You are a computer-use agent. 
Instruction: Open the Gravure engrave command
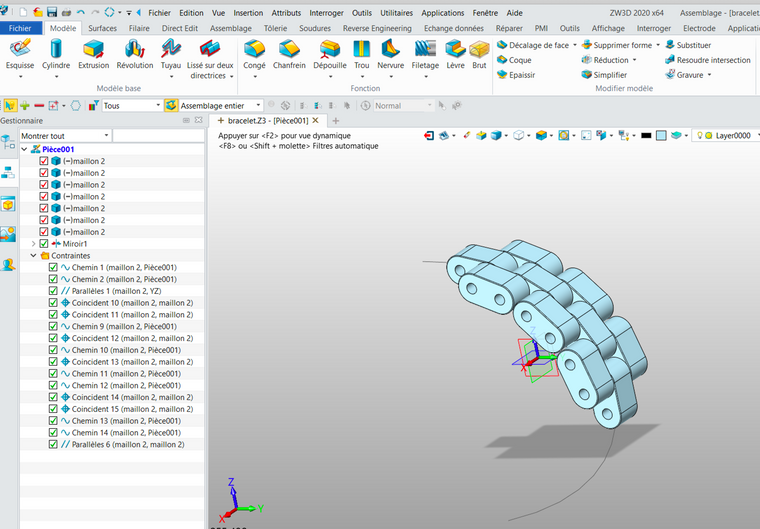click(x=684, y=75)
